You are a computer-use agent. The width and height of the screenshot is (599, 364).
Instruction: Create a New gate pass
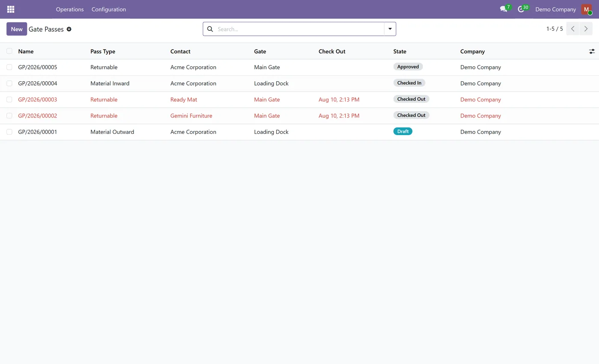click(x=17, y=29)
